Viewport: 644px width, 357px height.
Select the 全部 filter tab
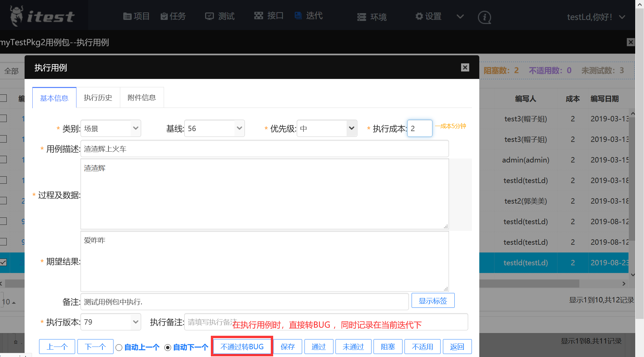pyautogui.click(x=11, y=71)
